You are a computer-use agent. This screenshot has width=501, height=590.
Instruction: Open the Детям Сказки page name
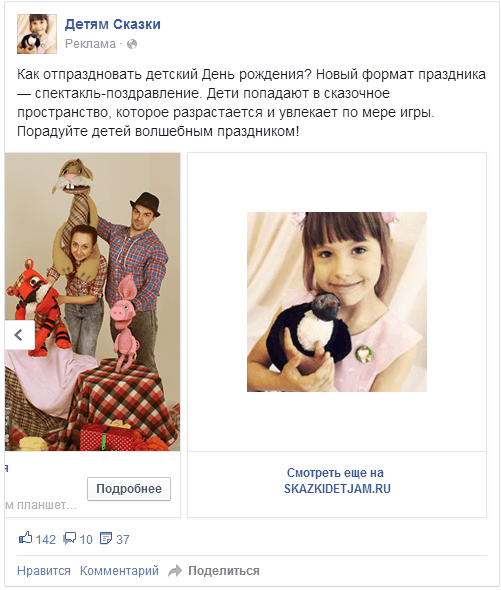(113, 24)
